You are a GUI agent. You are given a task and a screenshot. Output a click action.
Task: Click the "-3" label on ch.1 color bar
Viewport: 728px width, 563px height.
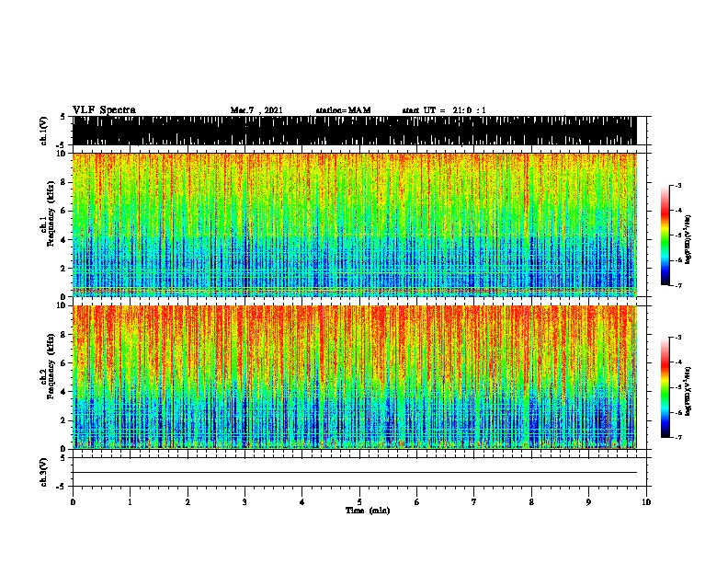click(x=677, y=185)
